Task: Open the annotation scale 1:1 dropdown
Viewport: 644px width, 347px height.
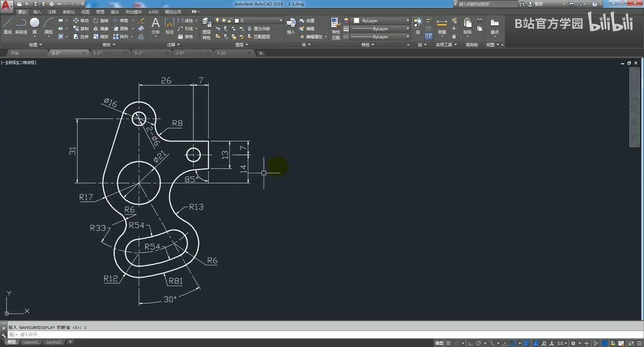Action: [x=561, y=342]
